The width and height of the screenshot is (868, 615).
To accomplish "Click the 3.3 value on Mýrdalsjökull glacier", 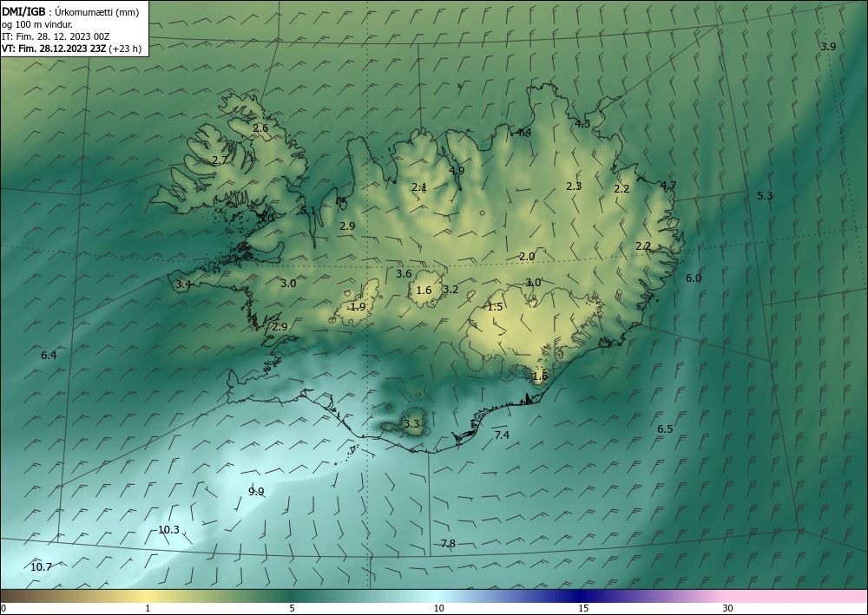I will pos(411,424).
